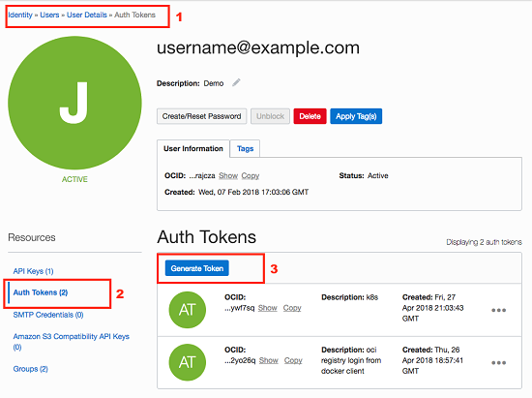Click the Description: k8s text
The width and height of the screenshot is (532, 398).
(x=349, y=297)
